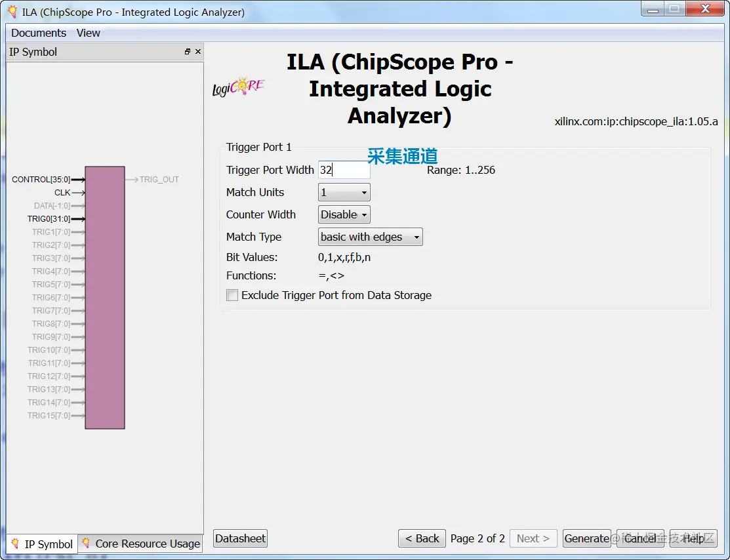730x560 pixels.
Task: Select the TRIG1[7:0] port label
Action: point(51,232)
